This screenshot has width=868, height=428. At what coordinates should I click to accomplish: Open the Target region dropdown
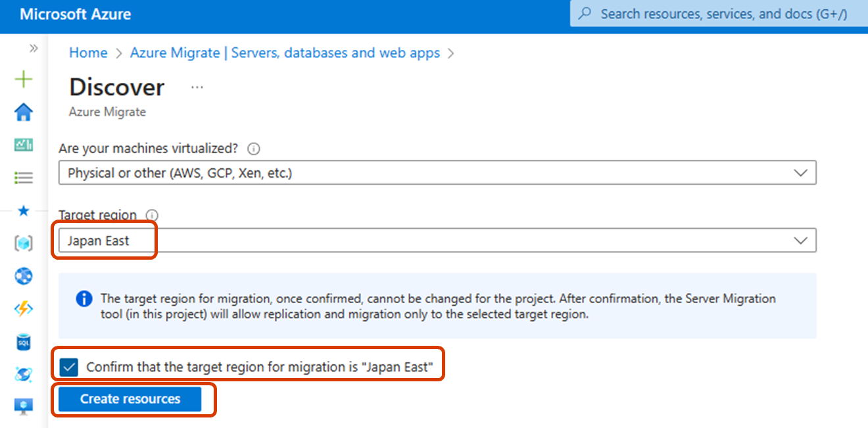coord(801,240)
